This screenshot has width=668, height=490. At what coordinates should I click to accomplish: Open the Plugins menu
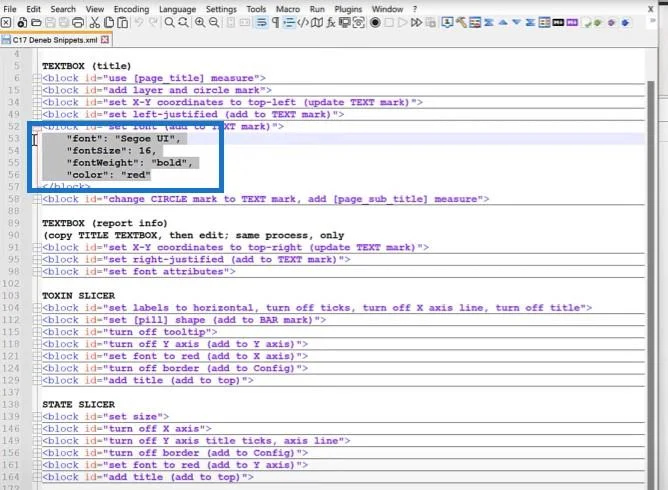pyautogui.click(x=348, y=9)
